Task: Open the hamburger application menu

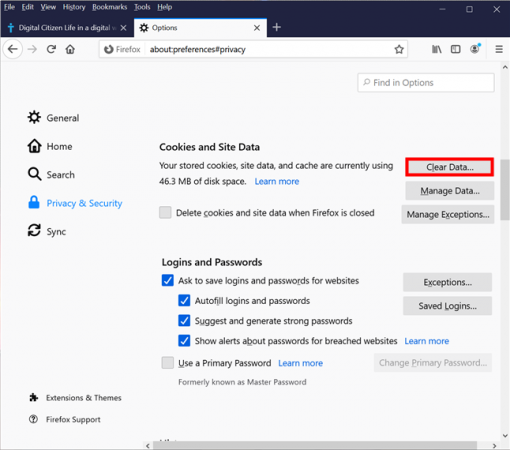Action: coord(499,49)
